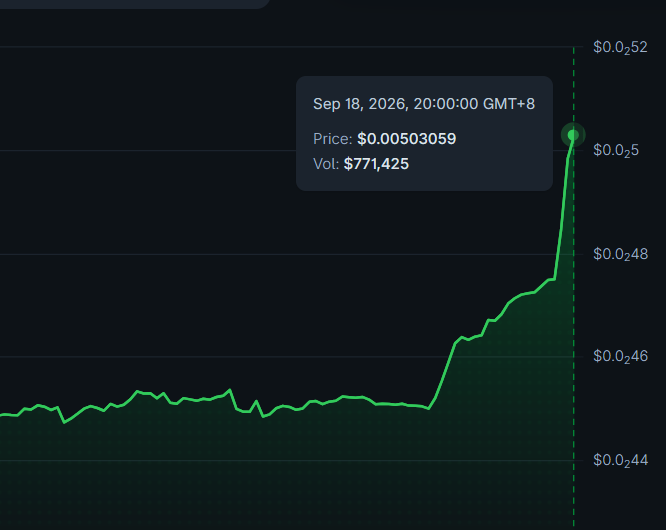Image resolution: width=666 pixels, height=530 pixels.
Task: Click the volume value $771,425
Action: tap(376, 164)
